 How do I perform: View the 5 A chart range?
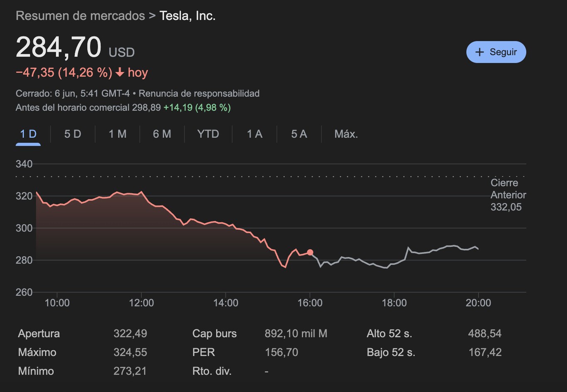[299, 134]
